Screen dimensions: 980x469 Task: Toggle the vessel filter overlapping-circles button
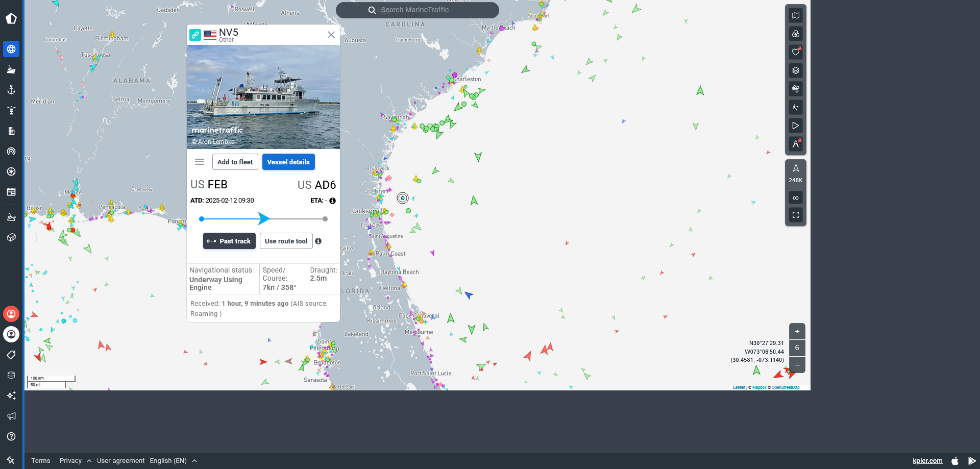pos(795,34)
